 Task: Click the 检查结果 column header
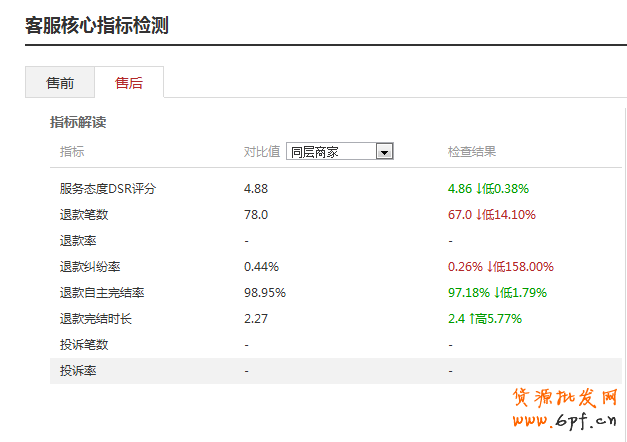[x=472, y=152]
